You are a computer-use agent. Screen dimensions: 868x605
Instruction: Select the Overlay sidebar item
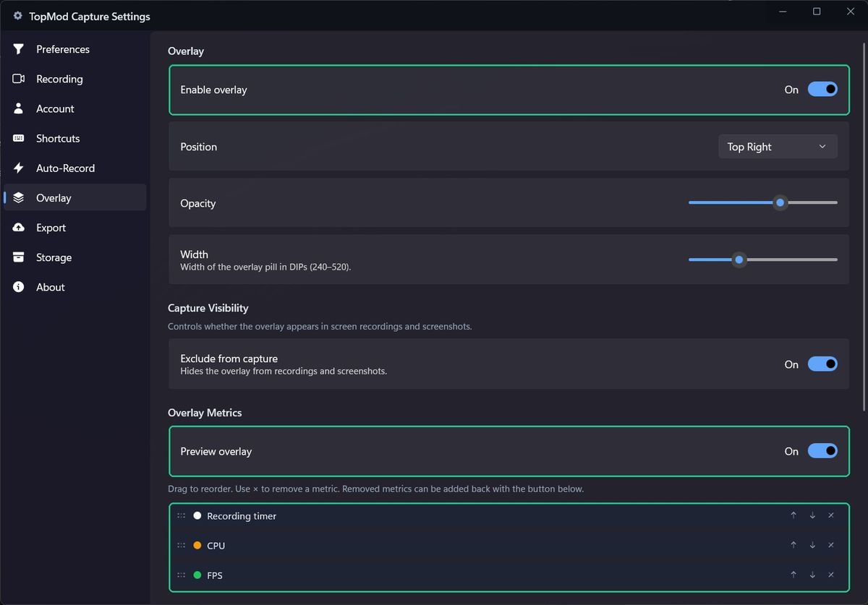(x=75, y=197)
